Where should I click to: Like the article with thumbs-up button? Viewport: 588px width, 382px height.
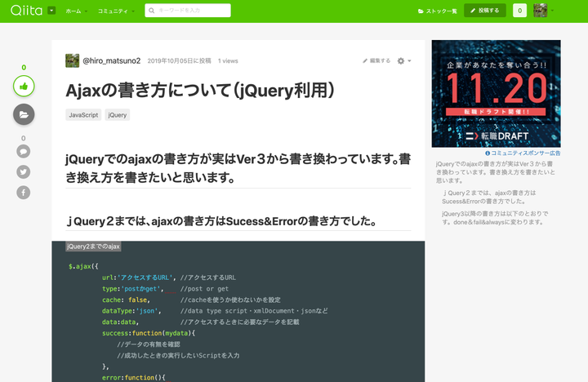pyautogui.click(x=24, y=87)
